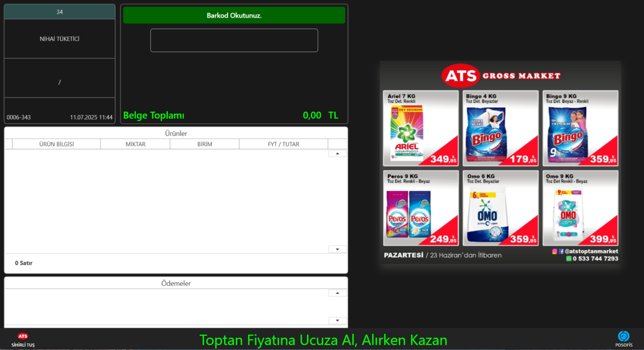Click the Omo 9 KG product card
The width and height of the screenshot is (644, 350).
[581, 208]
